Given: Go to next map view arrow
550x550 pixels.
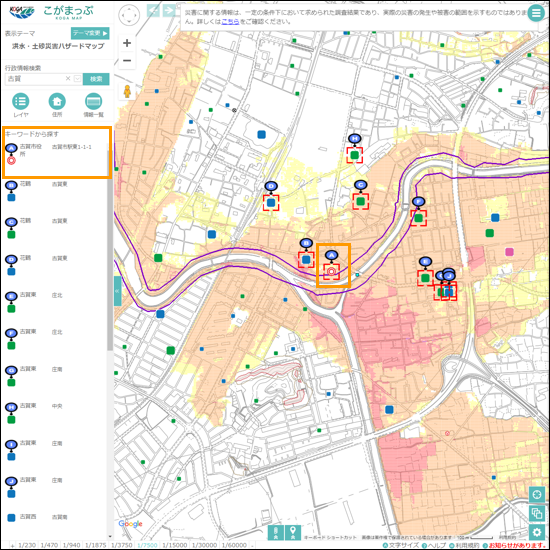Looking at the screenshot, I should coord(169,10).
